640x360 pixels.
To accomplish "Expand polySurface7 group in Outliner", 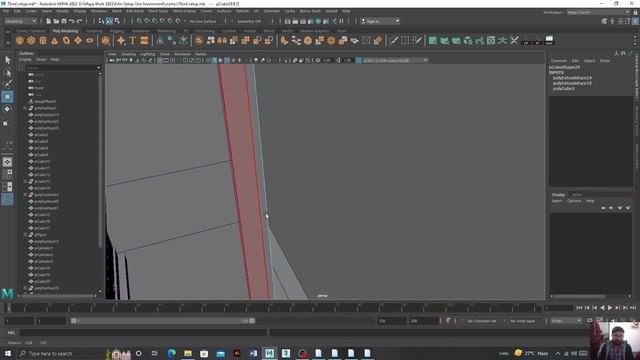I will [x=25, y=108].
